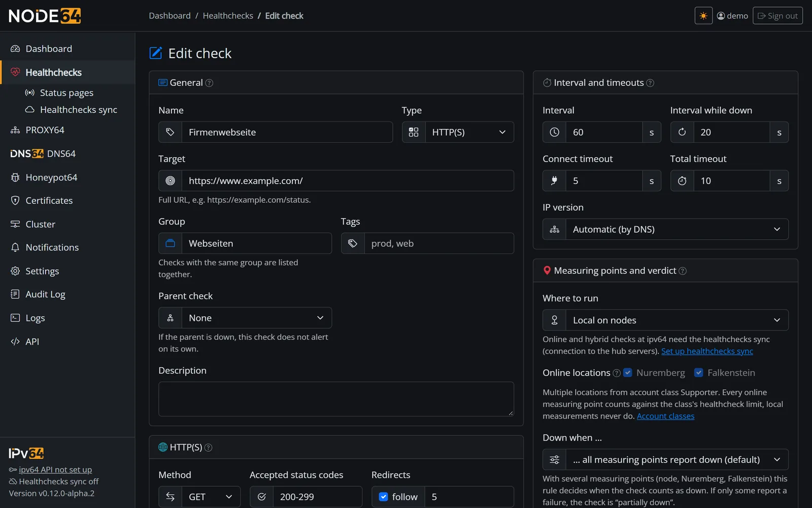
Task: Open Dashboard in the sidebar
Action: pyautogui.click(x=67, y=49)
